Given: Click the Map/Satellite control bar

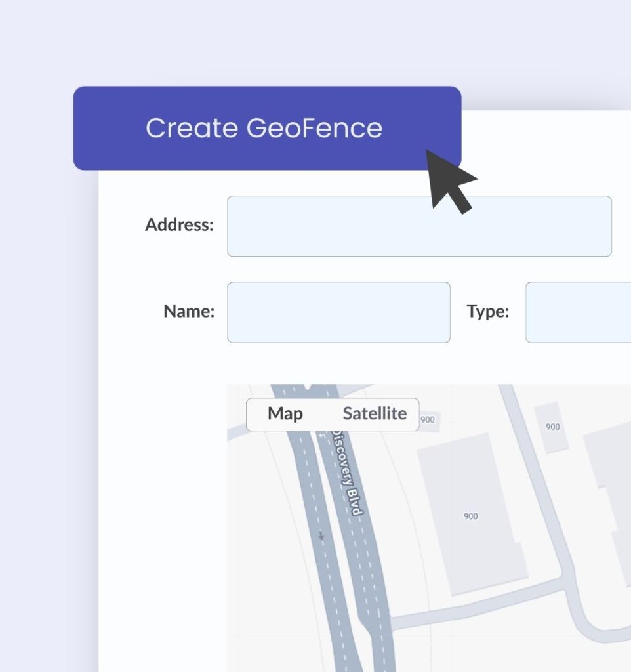Looking at the screenshot, I should (x=331, y=413).
